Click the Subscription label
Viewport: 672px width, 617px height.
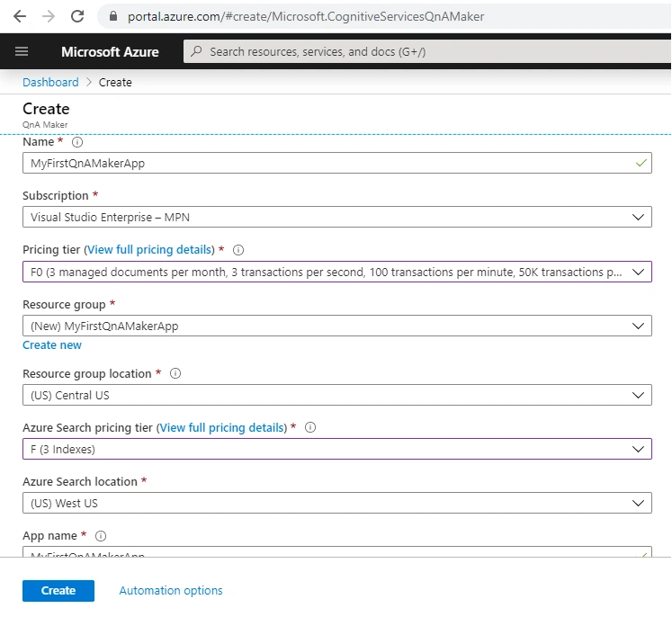[55, 196]
